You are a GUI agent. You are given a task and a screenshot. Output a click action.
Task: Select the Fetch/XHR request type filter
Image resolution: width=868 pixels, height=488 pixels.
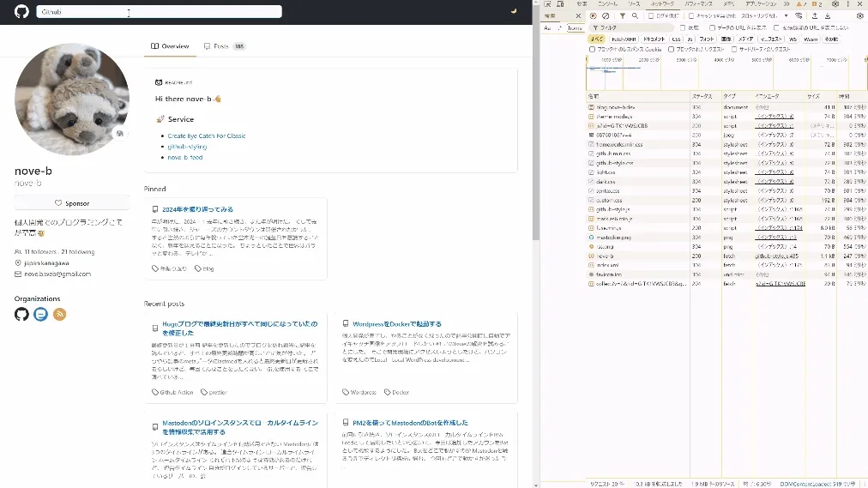(624, 39)
